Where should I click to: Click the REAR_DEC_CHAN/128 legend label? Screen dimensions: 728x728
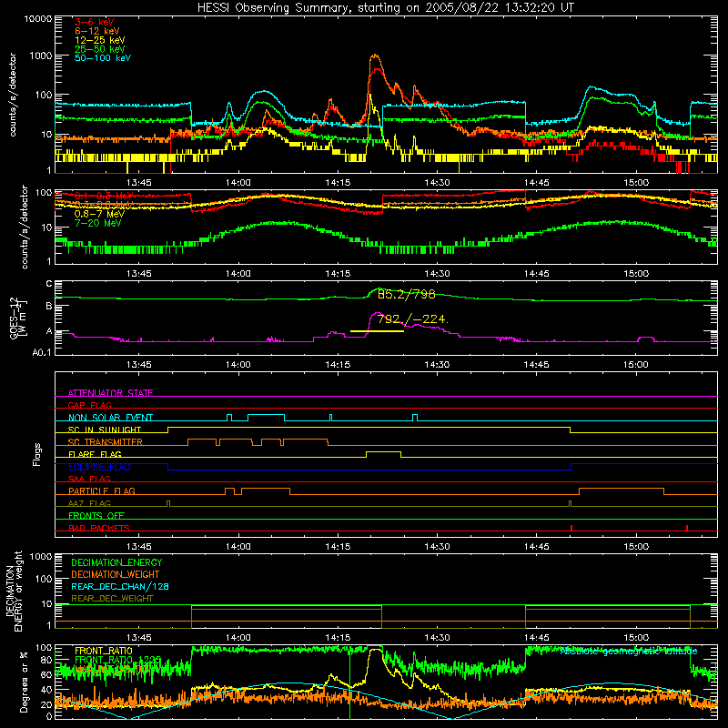pos(120,586)
